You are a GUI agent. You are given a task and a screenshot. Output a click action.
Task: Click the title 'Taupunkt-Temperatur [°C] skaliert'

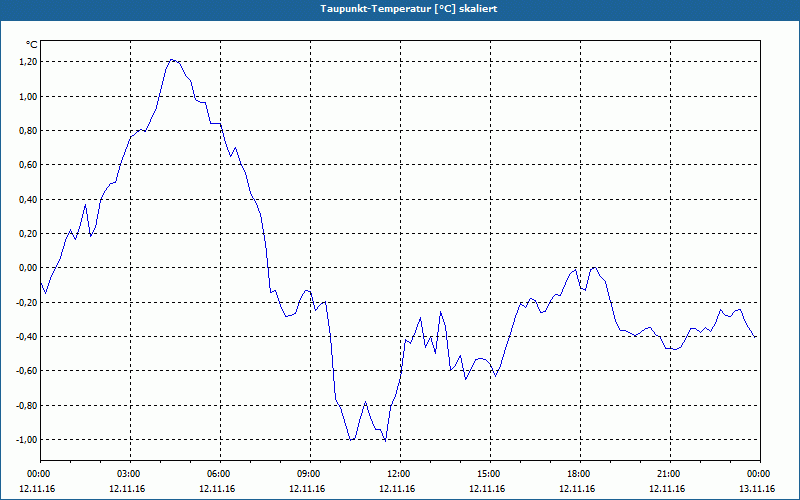(x=409, y=9)
